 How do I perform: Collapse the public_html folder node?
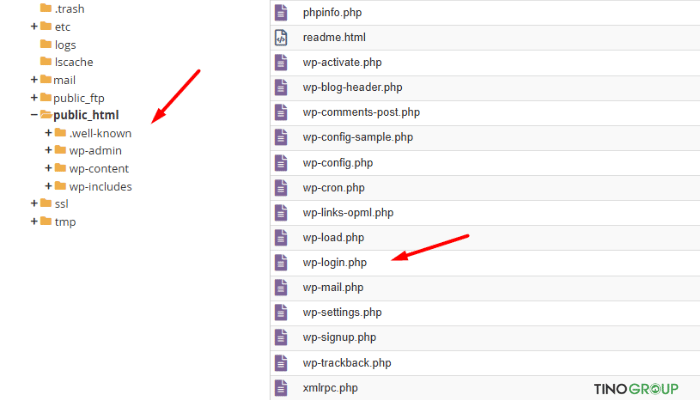34,115
